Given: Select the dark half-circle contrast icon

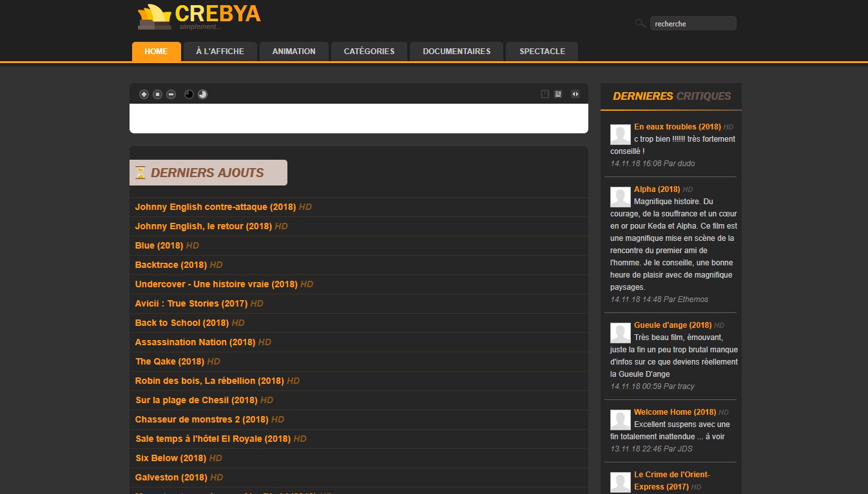Looking at the screenshot, I should (x=189, y=94).
